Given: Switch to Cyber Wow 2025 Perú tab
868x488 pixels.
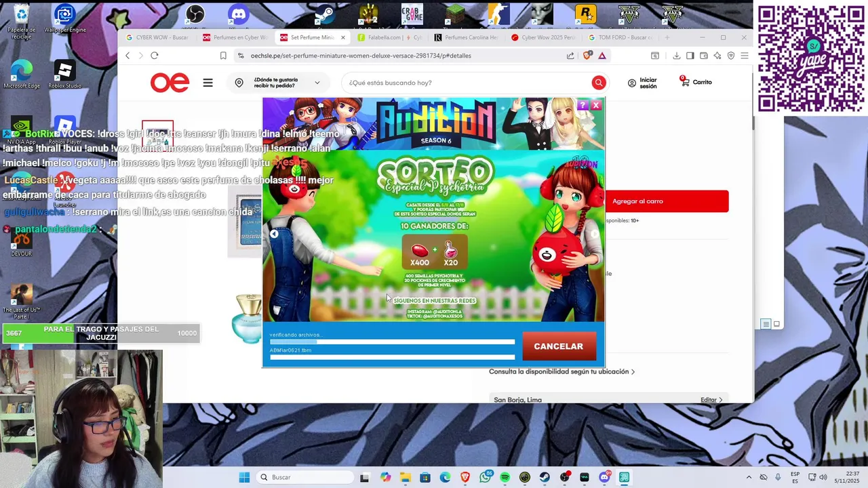Looking at the screenshot, I should tap(544, 37).
